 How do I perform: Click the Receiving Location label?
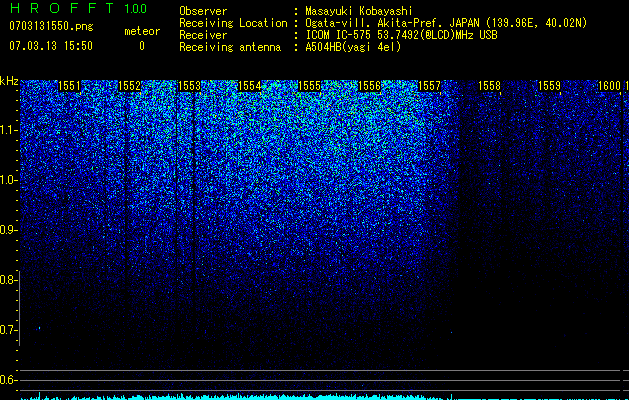(x=233, y=23)
